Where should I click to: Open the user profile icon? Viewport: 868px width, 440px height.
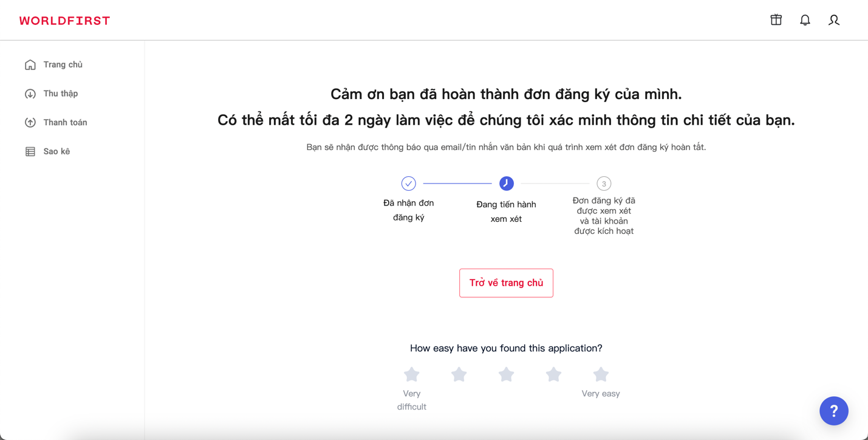(x=834, y=20)
